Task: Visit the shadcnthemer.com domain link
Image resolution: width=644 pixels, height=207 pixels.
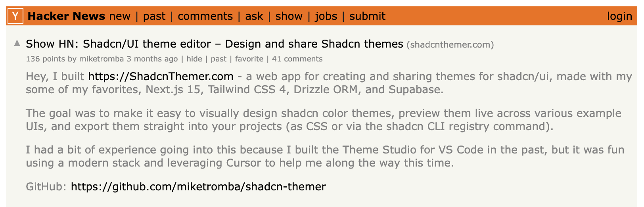Action: [450, 45]
